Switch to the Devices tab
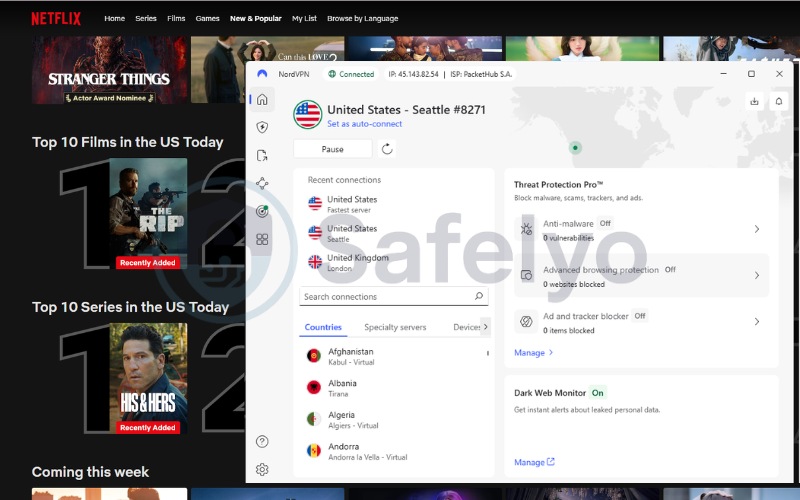The image size is (800, 500). coord(466,327)
